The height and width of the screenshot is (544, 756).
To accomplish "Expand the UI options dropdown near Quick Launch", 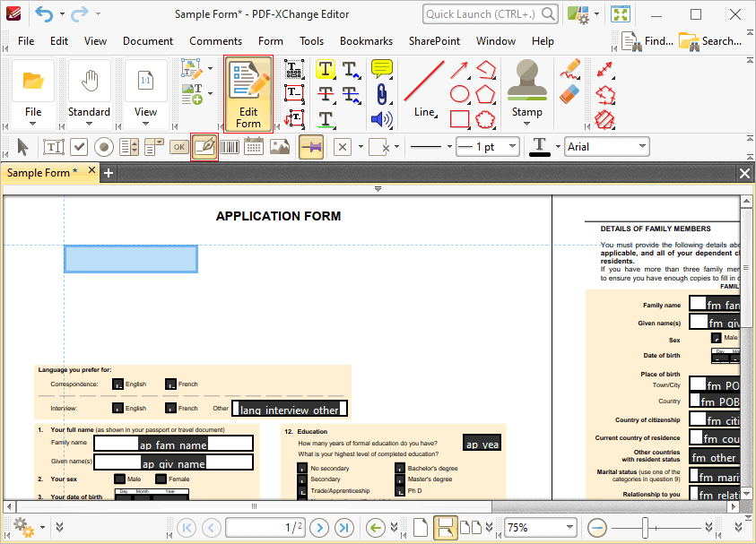I will 597,14.
